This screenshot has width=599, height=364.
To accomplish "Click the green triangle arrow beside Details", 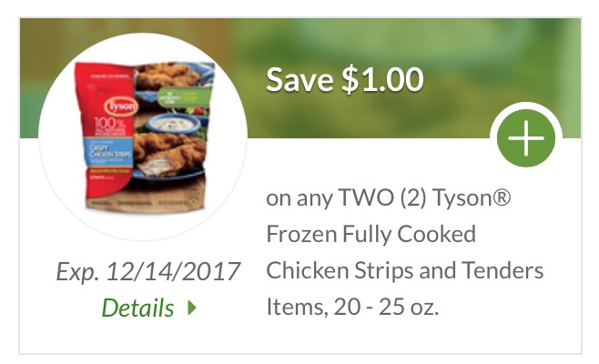I will click(x=192, y=308).
